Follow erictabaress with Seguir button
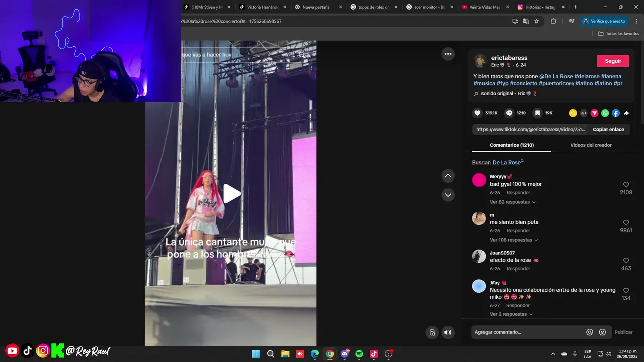 point(613,61)
